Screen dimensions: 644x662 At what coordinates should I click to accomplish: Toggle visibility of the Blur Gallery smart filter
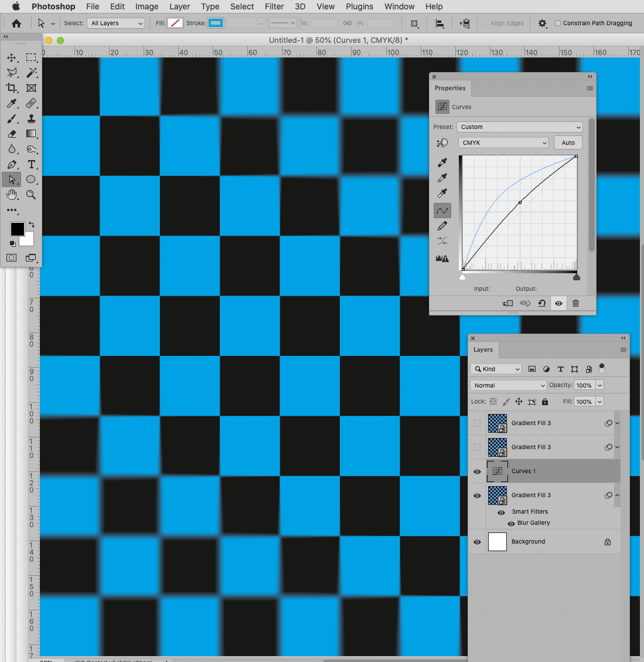tap(512, 522)
